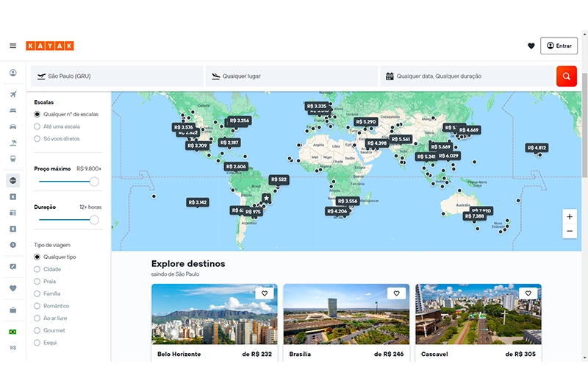
Task: Click the R$ 975 map price marker
Action: coord(253,212)
